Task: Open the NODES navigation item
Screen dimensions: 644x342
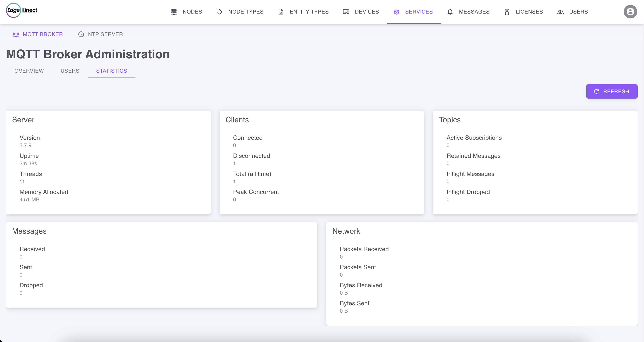Action: tap(187, 12)
